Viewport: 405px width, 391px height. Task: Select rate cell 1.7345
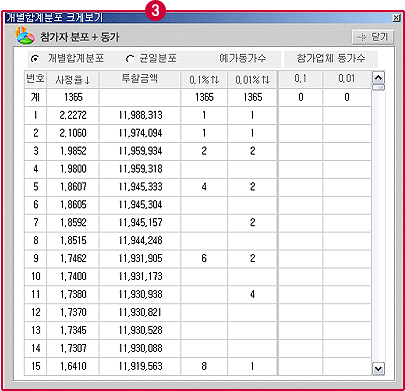(x=73, y=331)
